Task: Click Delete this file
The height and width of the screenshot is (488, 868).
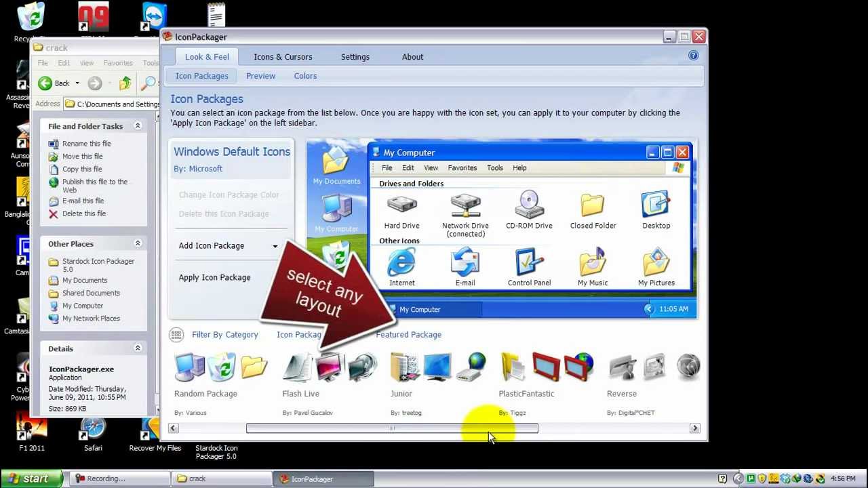Action: (83, 213)
